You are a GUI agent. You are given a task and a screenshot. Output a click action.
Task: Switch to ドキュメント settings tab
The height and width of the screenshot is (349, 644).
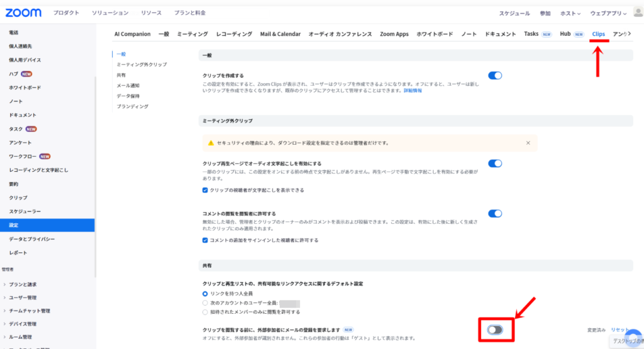point(500,34)
